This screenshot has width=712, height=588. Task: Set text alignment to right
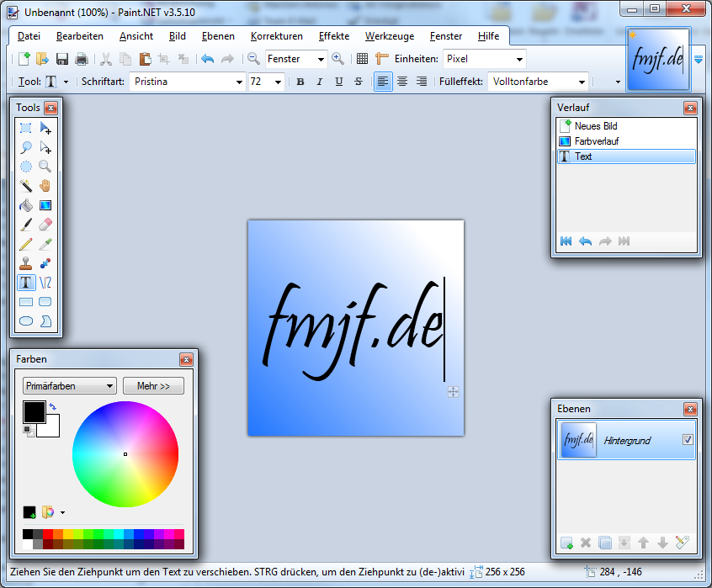pyautogui.click(x=422, y=82)
